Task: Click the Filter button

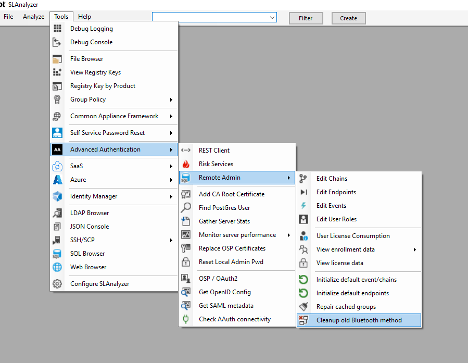Action: tap(306, 18)
